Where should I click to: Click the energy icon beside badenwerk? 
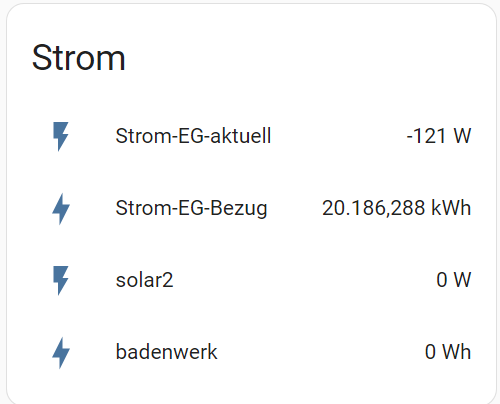(x=61, y=353)
